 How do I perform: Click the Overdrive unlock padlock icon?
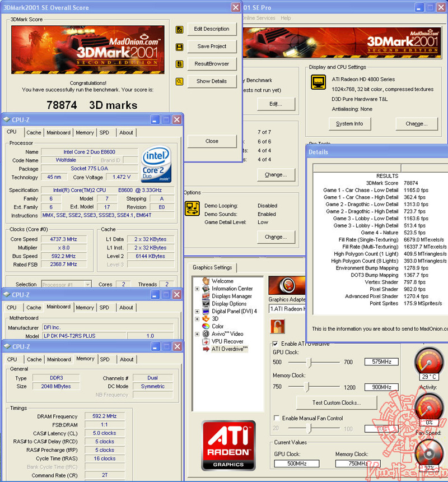tap(277, 326)
